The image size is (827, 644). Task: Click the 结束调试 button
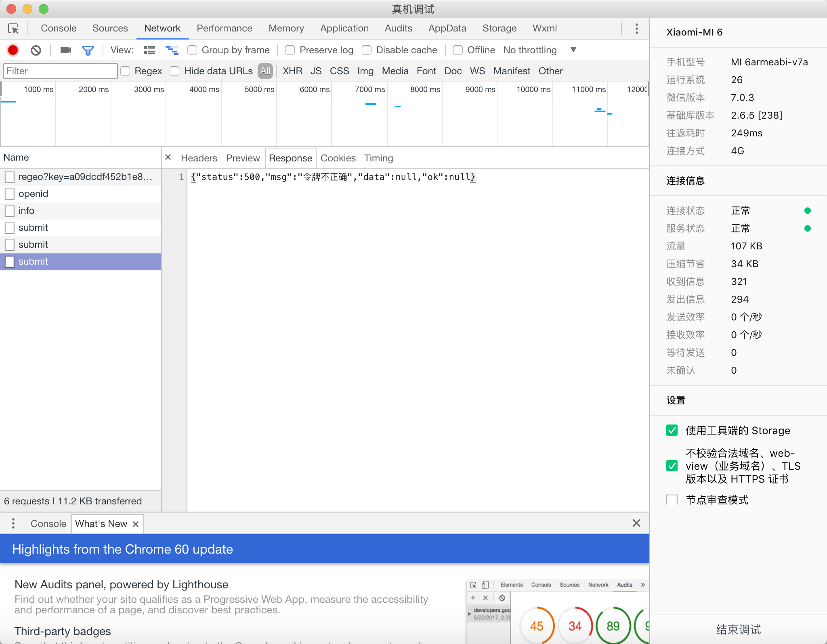(738, 629)
